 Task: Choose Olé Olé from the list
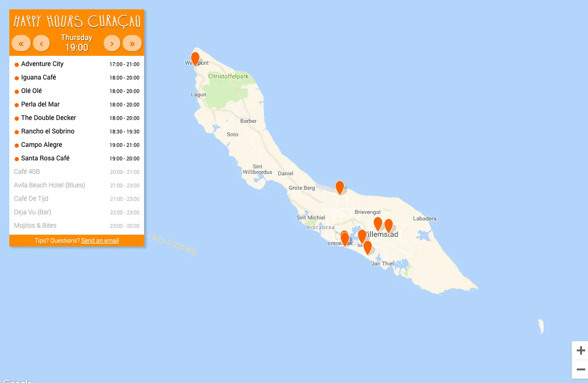point(77,91)
